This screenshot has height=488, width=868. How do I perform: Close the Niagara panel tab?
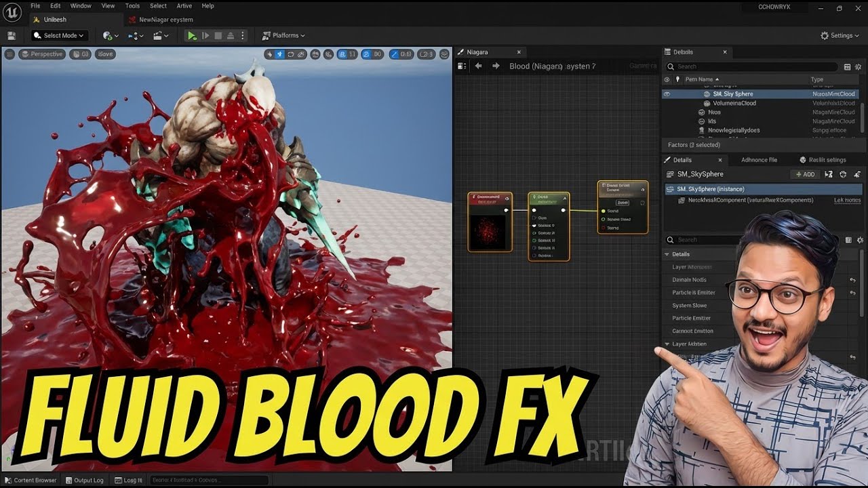pyautogui.click(x=519, y=52)
